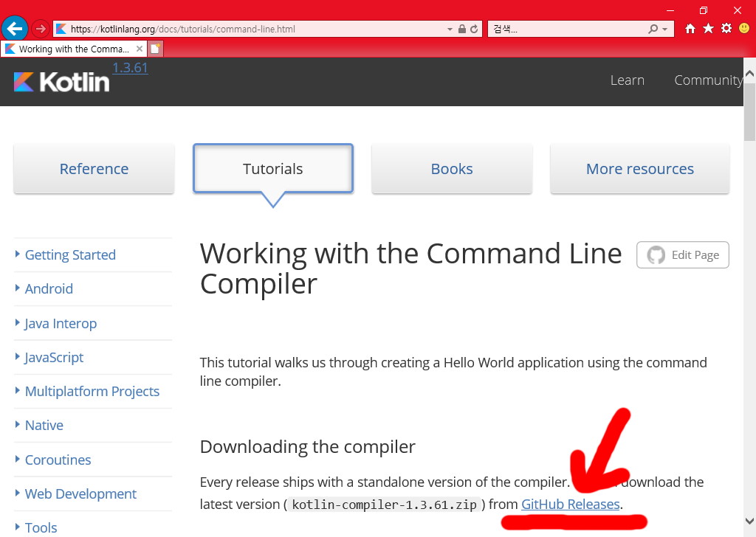Switch to the Books tab
756x537 pixels.
(452, 169)
